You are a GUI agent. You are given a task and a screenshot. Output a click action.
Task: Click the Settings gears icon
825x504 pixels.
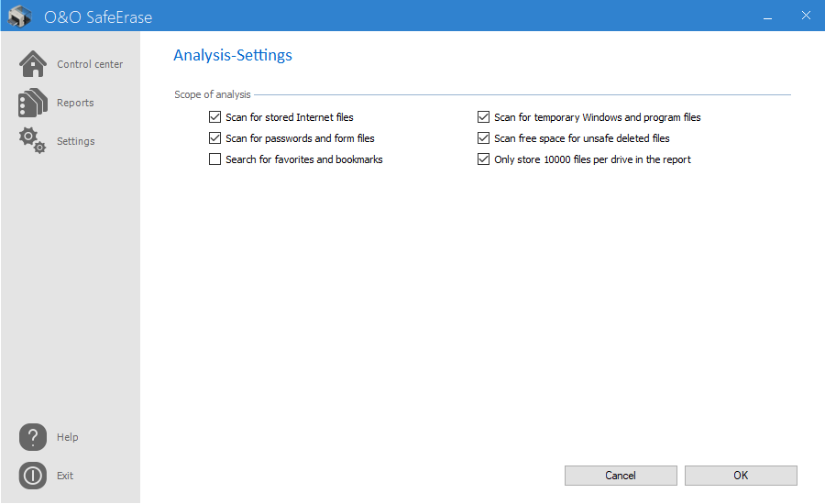(33, 140)
